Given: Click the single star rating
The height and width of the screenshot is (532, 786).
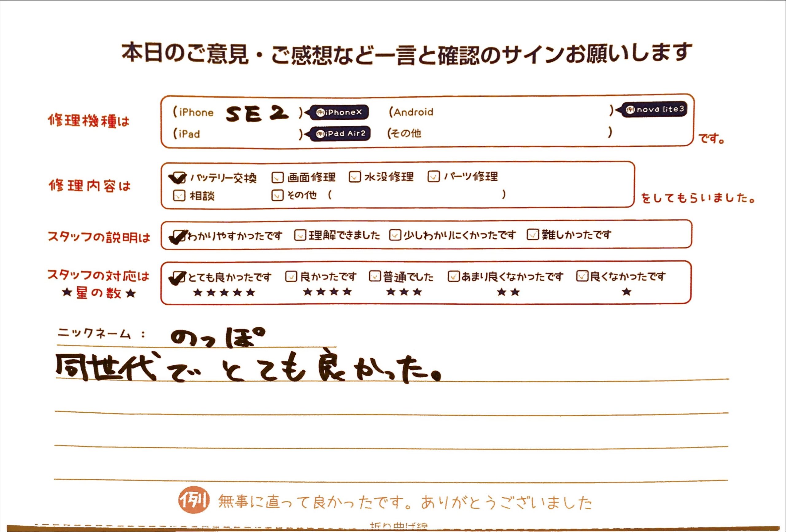Looking at the screenshot, I should click(x=627, y=292).
